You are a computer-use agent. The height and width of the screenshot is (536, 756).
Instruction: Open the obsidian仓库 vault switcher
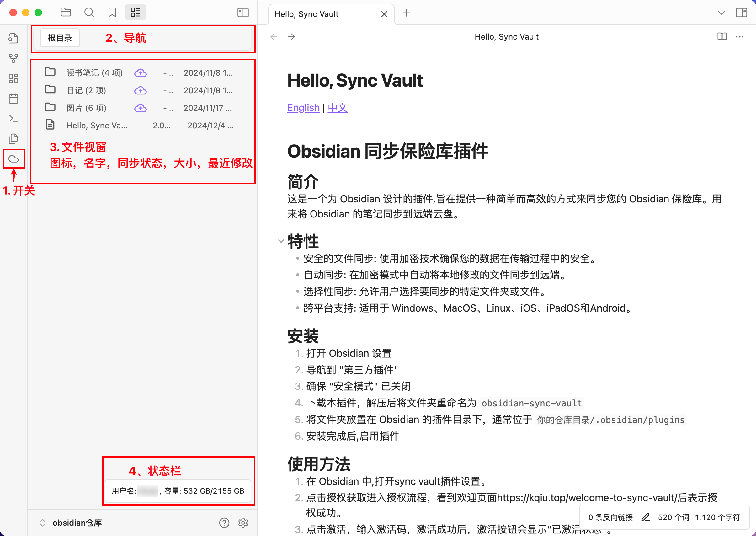click(x=71, y=523)
